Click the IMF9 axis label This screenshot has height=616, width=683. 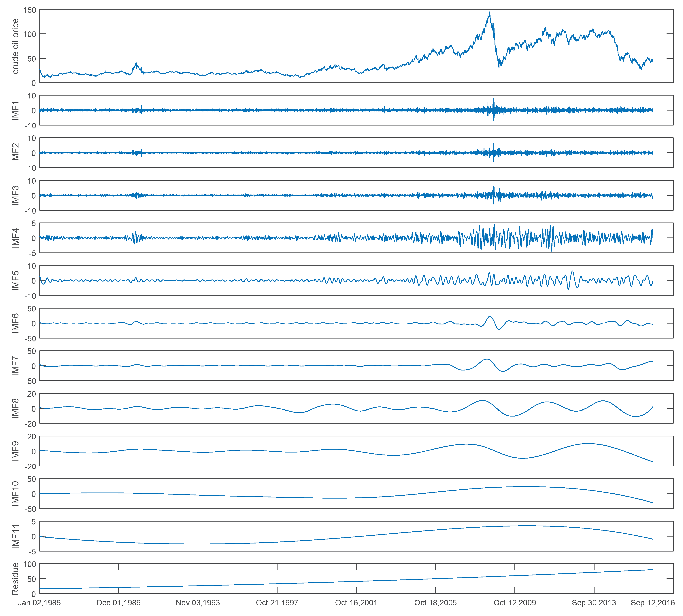15,451
